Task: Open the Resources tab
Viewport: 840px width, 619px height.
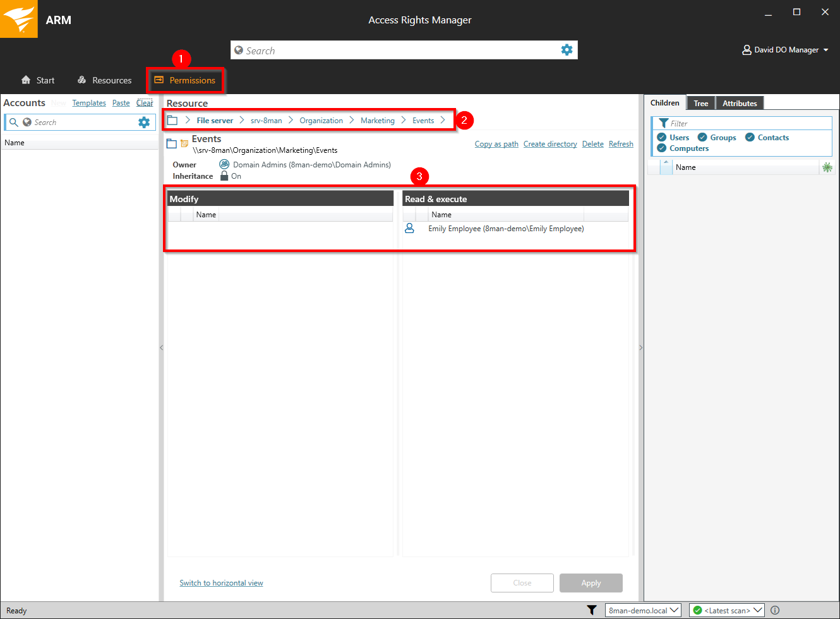Action: coord(105,80)
